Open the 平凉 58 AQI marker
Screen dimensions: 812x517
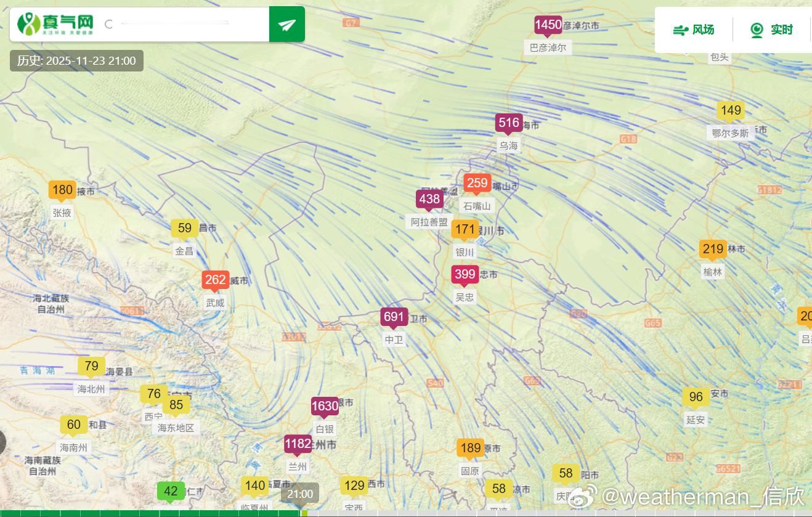coord(498,489)
